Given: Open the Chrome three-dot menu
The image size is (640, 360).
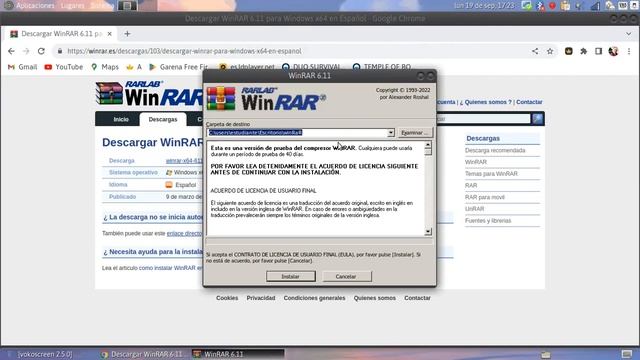Looking at the screenshot, I should 629,51.
